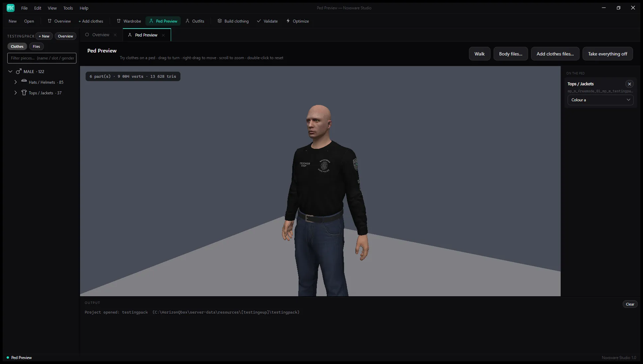Click + Add clothes in toolbar

click(x=91, y=21)
